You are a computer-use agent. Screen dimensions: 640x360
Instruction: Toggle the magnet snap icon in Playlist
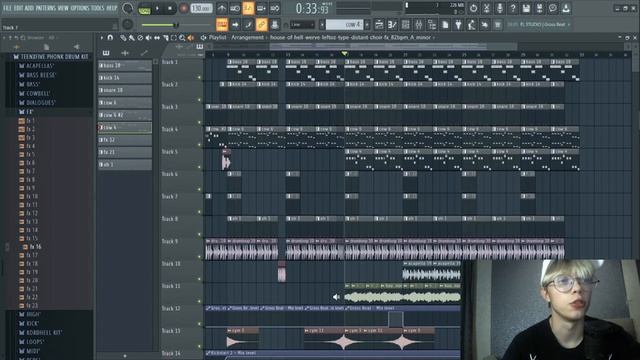click(110, 38)
